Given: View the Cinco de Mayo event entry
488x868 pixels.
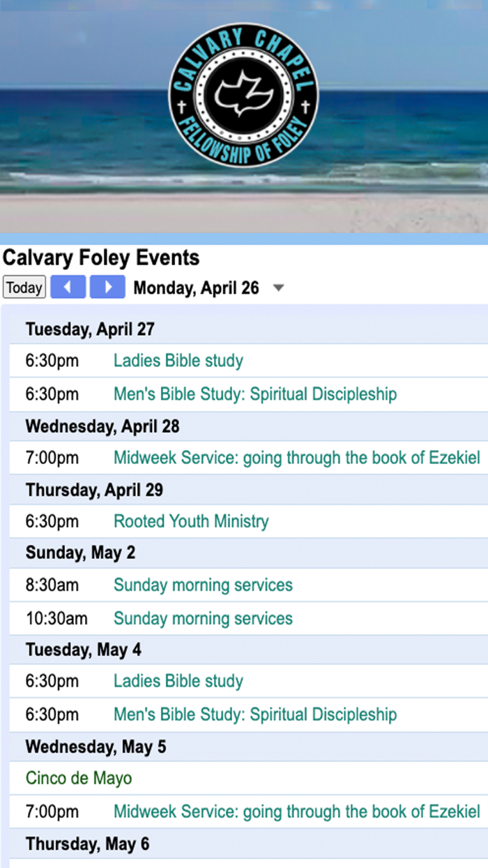Looking at the screenshot, I should (79, 778).
